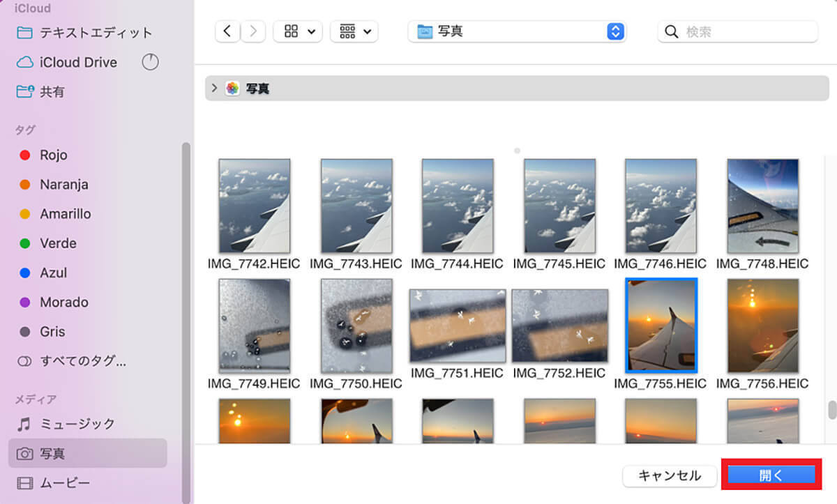Image resolution: width=837 pixels, height=504 pixels.
Task: Select ミュージック in media sidebar
Action: tap(77, 424)
